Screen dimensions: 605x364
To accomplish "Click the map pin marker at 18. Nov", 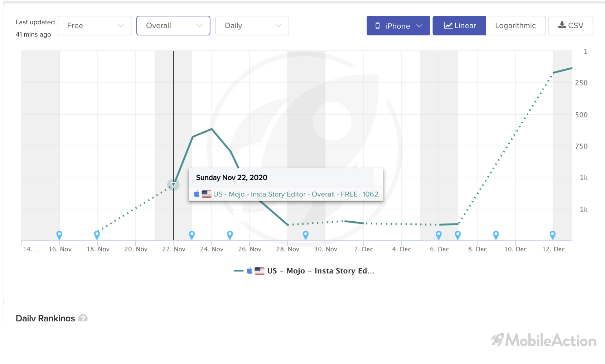I will point(97,235).
